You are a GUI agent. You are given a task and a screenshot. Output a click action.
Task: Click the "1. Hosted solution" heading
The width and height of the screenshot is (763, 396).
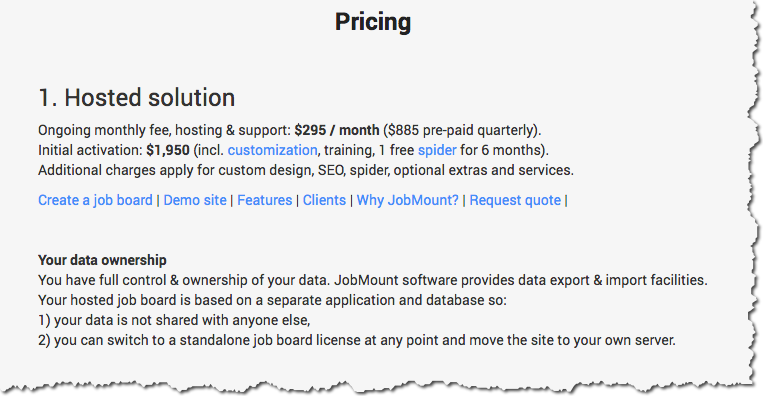[137, 97]
